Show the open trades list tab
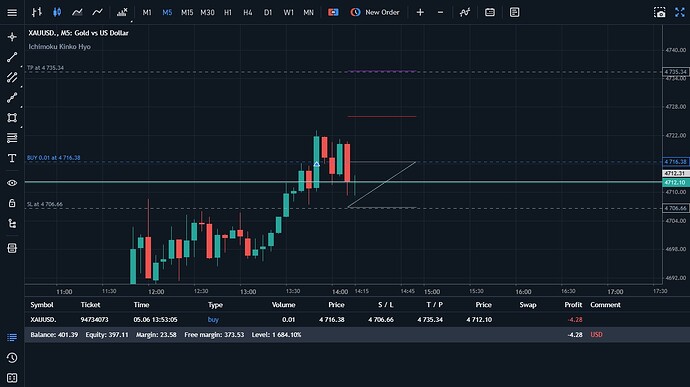This screenshot has width=690, height=387. tap(12, 337)
